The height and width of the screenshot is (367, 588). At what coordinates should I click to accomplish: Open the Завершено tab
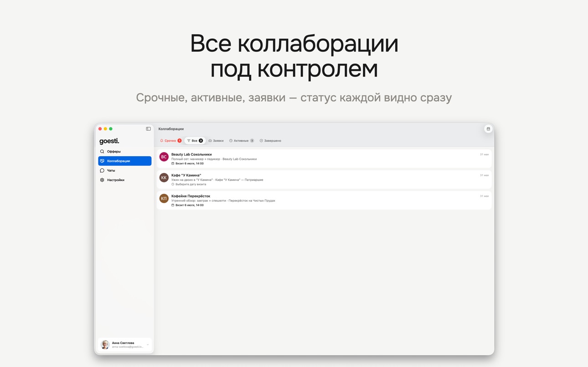270,141
